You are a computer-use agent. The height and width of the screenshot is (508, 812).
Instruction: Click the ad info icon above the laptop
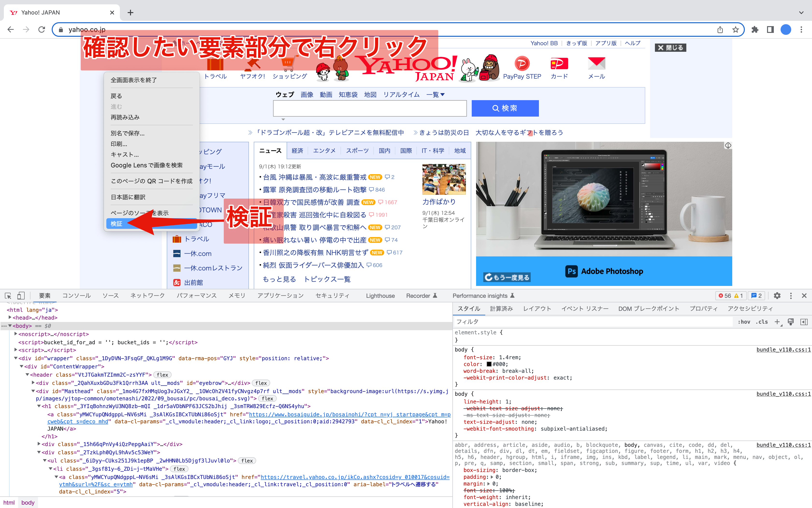(728, 145)
